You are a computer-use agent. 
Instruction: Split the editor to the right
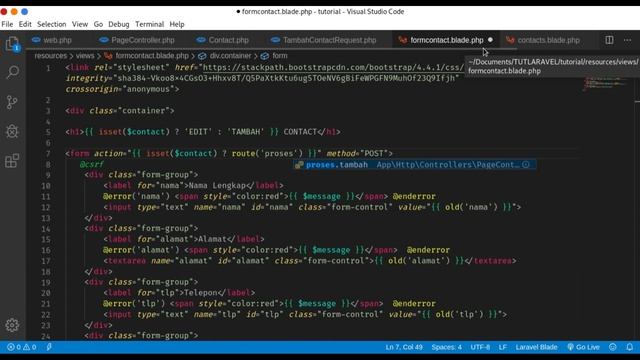609,40
